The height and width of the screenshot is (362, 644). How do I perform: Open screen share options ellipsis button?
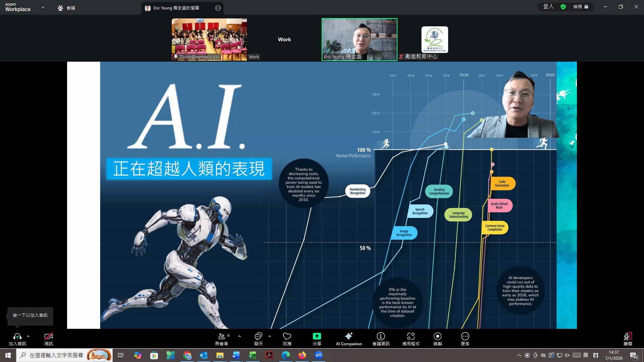pos(218,8)
